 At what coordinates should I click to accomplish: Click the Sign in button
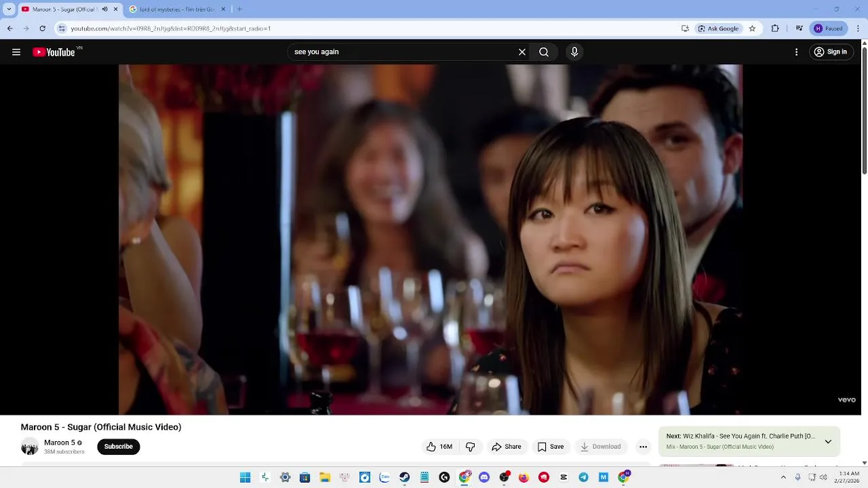[831, 52]
